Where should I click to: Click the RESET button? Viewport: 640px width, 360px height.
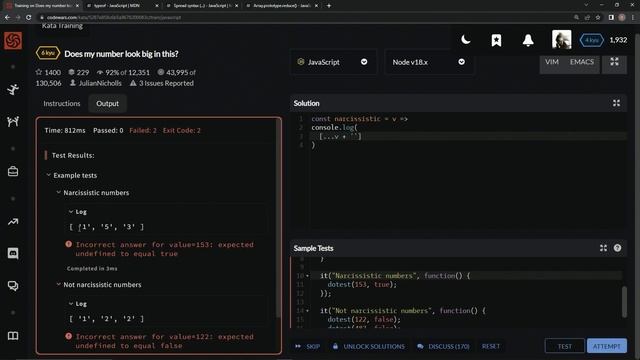(x=491, y=346)
